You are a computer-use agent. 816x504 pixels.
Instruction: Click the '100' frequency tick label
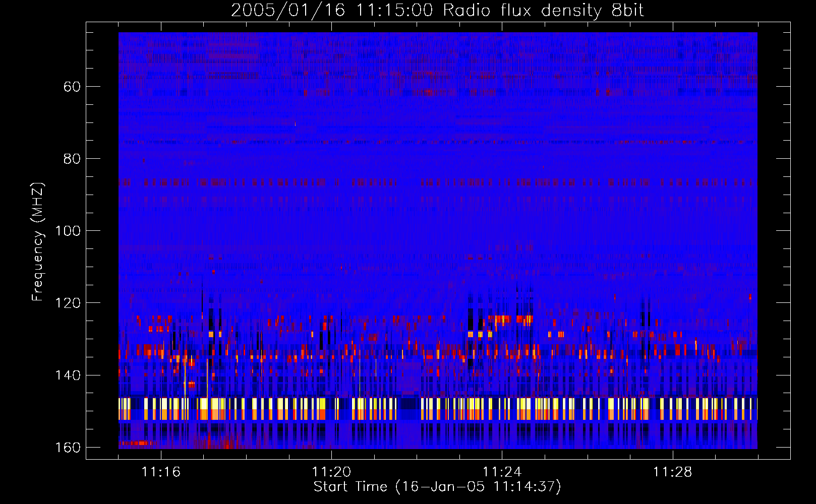point(68,231)
